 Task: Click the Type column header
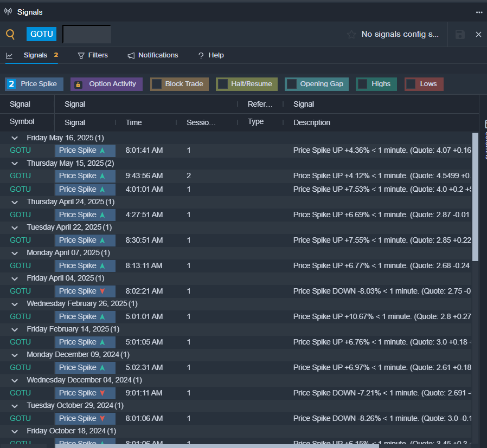pyautogui.click(x=255, y=122)
